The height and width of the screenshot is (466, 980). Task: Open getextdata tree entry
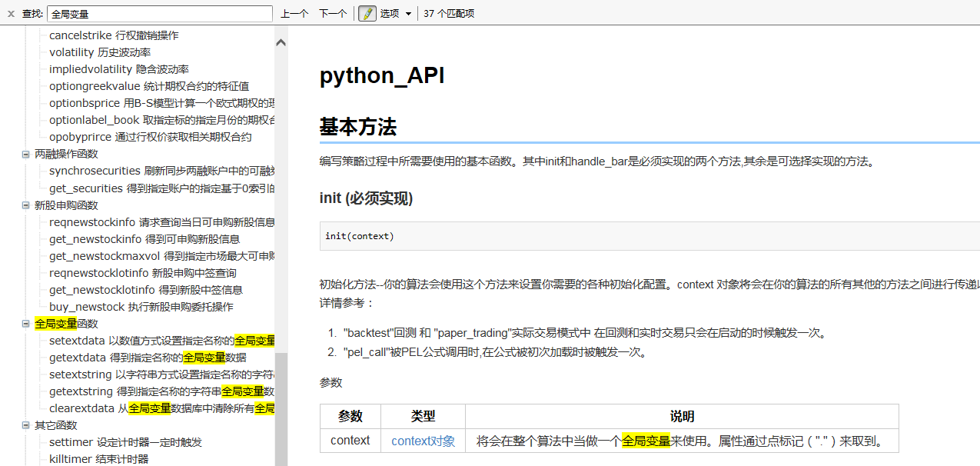[148, 358]
